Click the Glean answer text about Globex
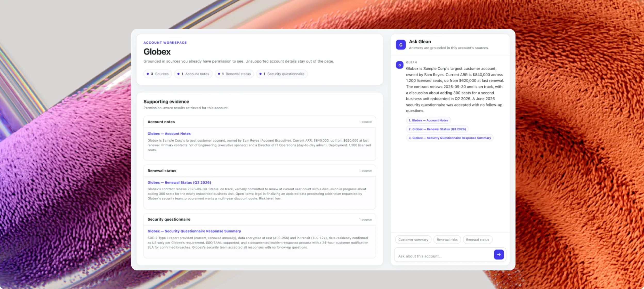644x289 pixels. click(x=455, y=90)
